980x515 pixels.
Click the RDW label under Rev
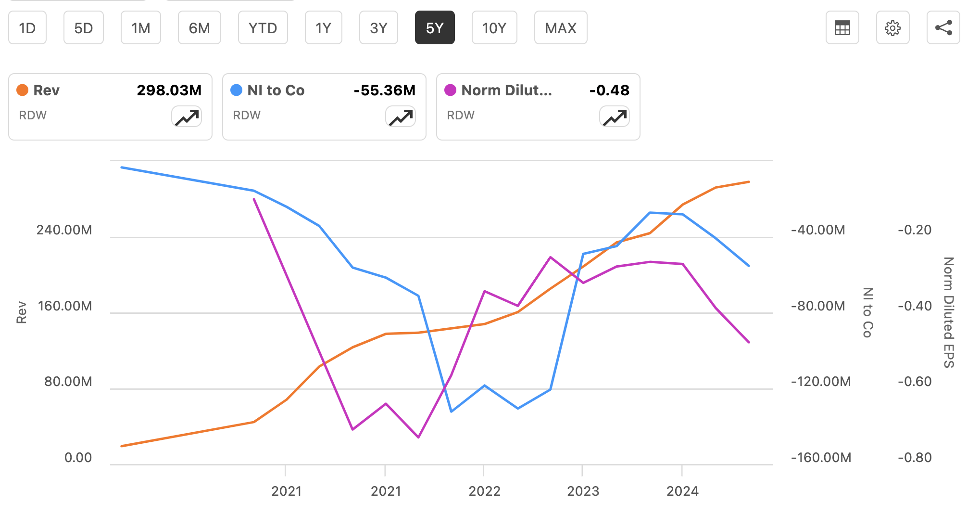point(33,115)
